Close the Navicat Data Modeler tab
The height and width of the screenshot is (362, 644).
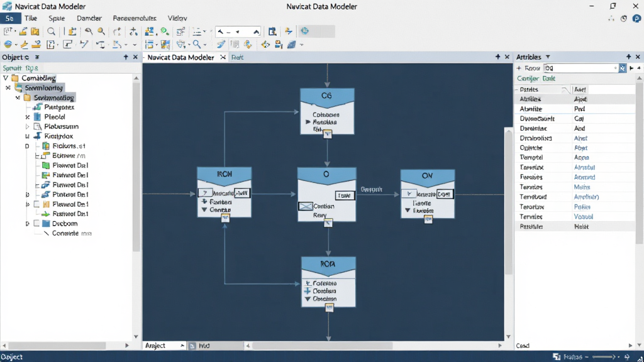click(223, 57)
